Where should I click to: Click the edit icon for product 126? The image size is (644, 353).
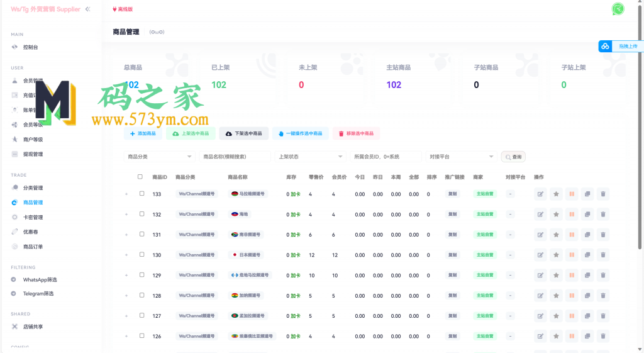(x=540, y=336)
